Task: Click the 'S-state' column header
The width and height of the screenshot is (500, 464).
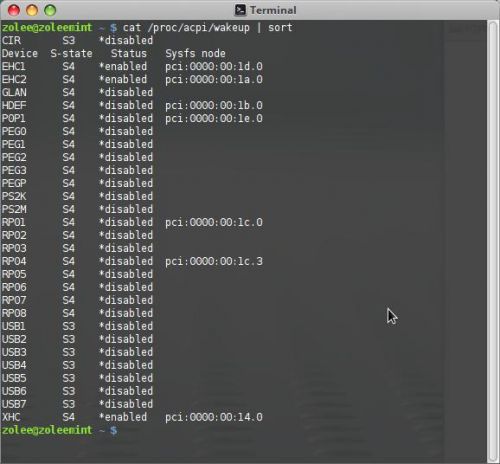Action: (x=71, y=53)
